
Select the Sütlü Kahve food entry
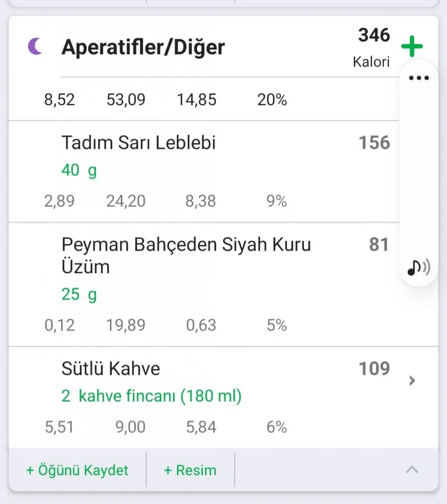coord(111,369)
